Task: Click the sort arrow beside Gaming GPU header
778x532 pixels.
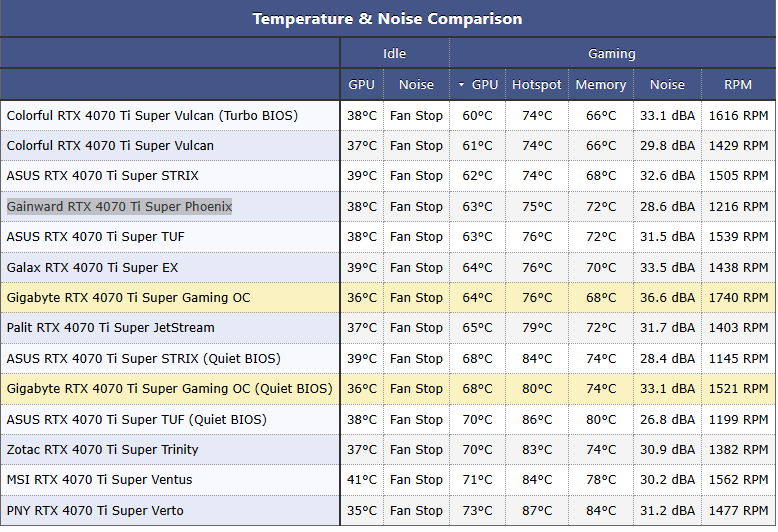Action: coord(461,85)
